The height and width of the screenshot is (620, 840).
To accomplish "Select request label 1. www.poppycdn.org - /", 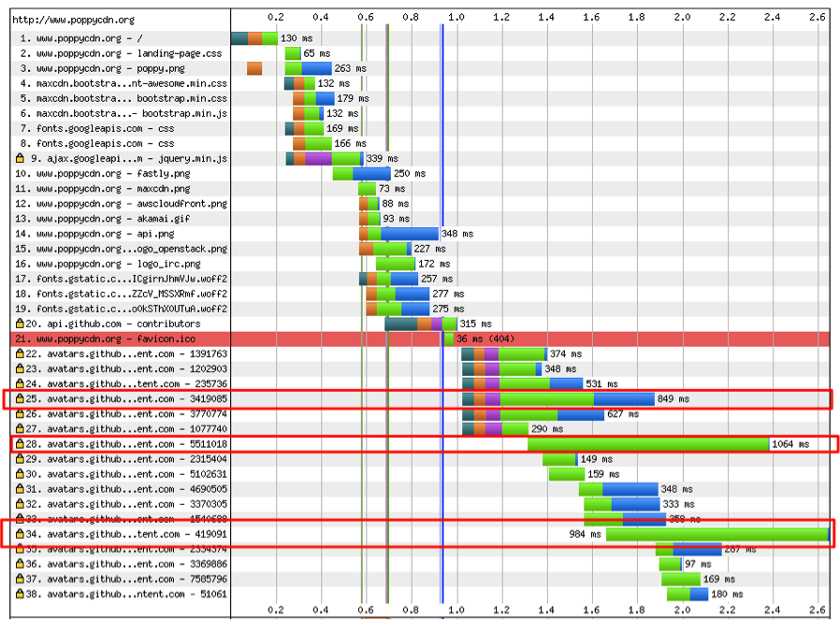I will point(81,38).
